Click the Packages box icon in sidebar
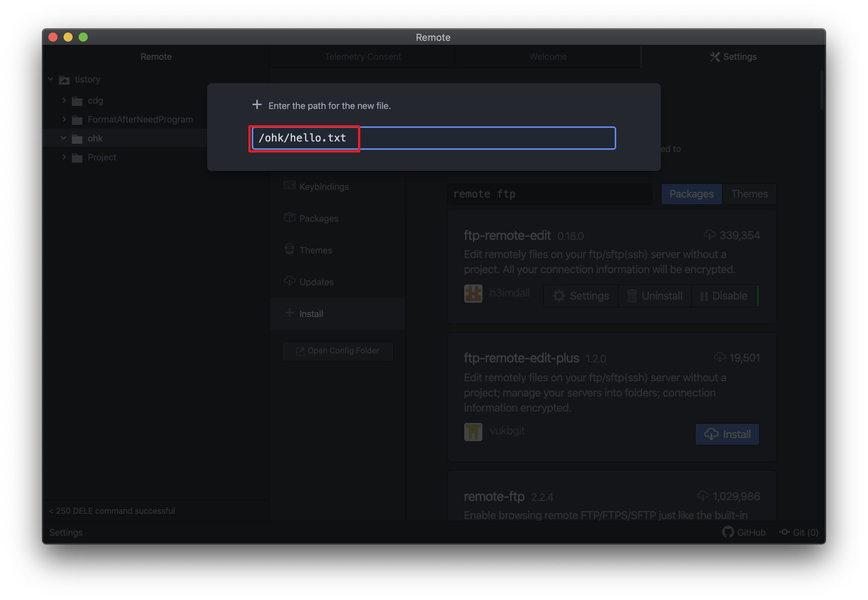The width and height of the screenshot is (868, 600). click(x=289, y=217)
